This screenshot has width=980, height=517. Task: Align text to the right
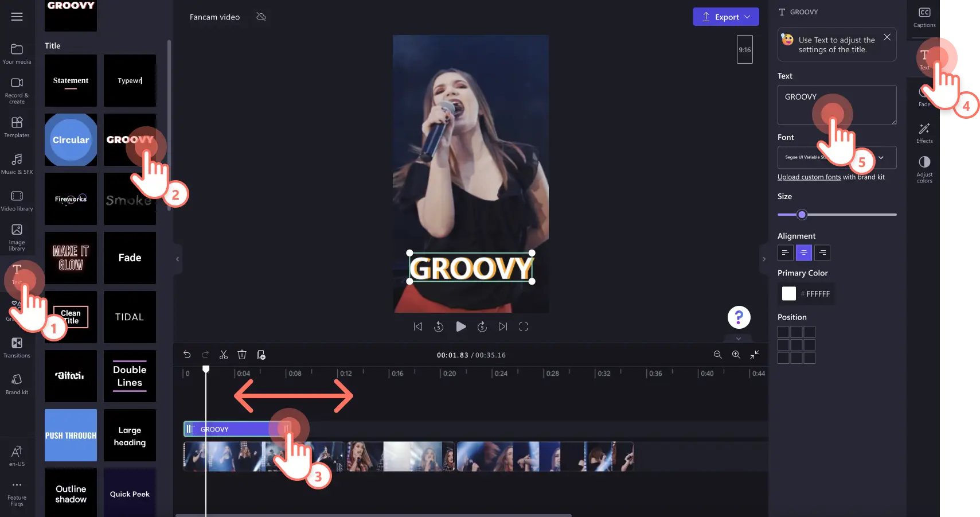tap(822, 252)
